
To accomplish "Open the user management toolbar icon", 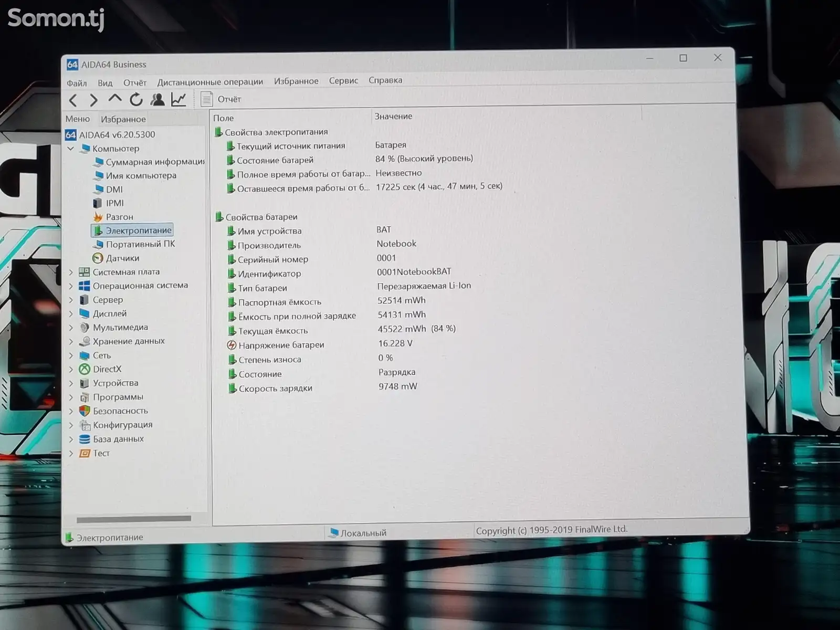I will pyautogui.click(x=157, y=99).
